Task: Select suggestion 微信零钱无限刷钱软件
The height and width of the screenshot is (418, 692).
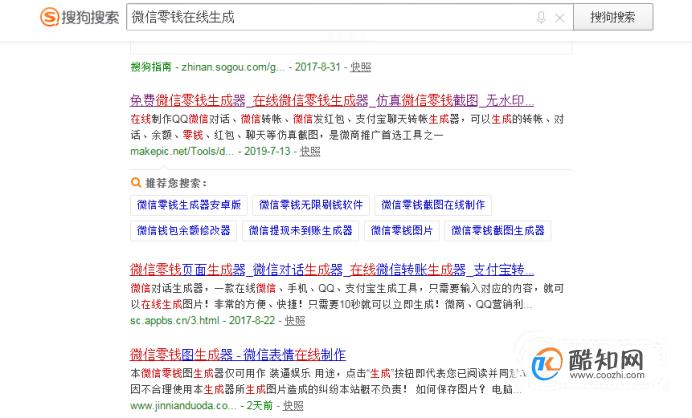Action: [311, 205]
